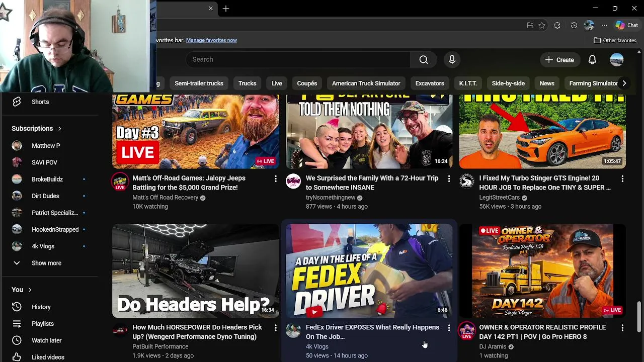
Task: Click PatBuilt Performance channel name
Action: 160,346
